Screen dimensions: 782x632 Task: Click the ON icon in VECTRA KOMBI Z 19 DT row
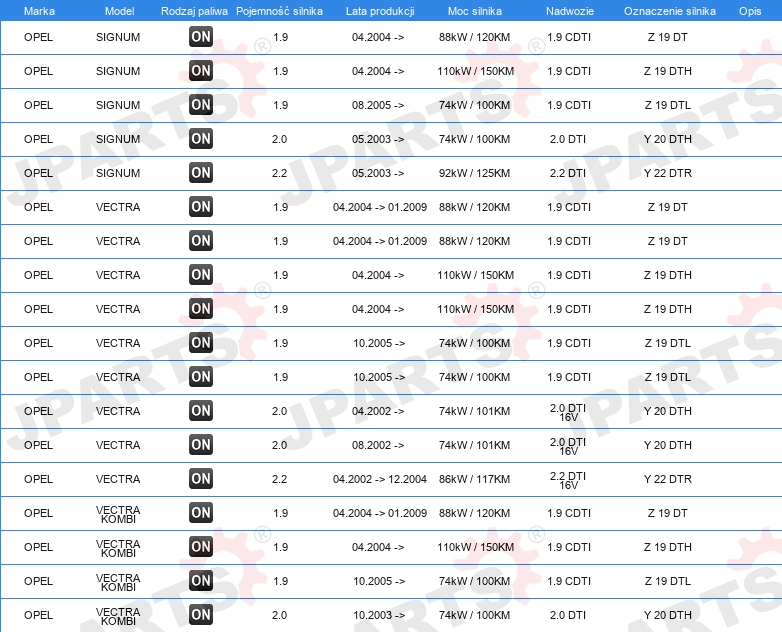tap(201, 512)
